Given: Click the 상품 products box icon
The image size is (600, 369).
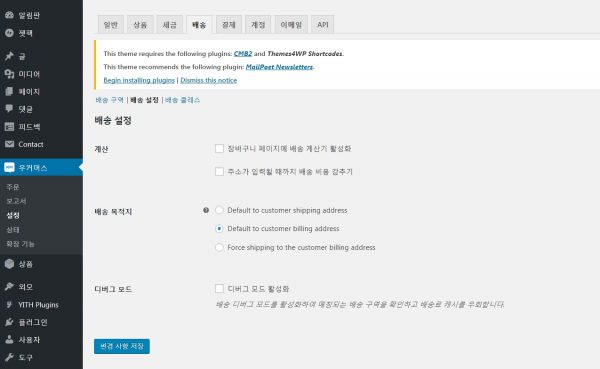Looking at the screenshot, I should (9, 264).
